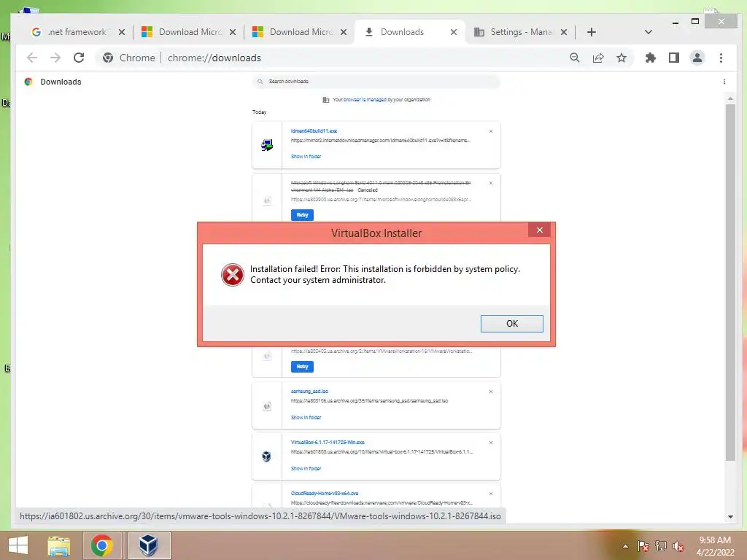Screen dimensions: 747x560
Task: Go back to previous page
Action: tap(32, 58)
